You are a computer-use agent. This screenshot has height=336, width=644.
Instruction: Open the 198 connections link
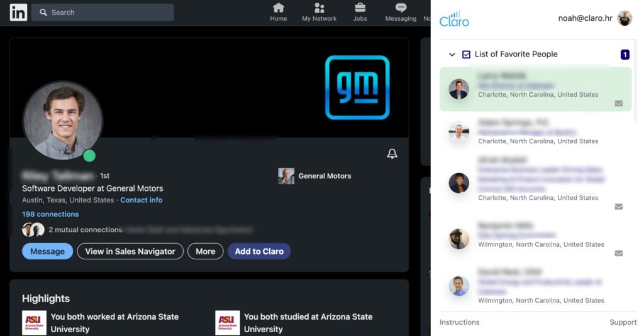point(50,214)
